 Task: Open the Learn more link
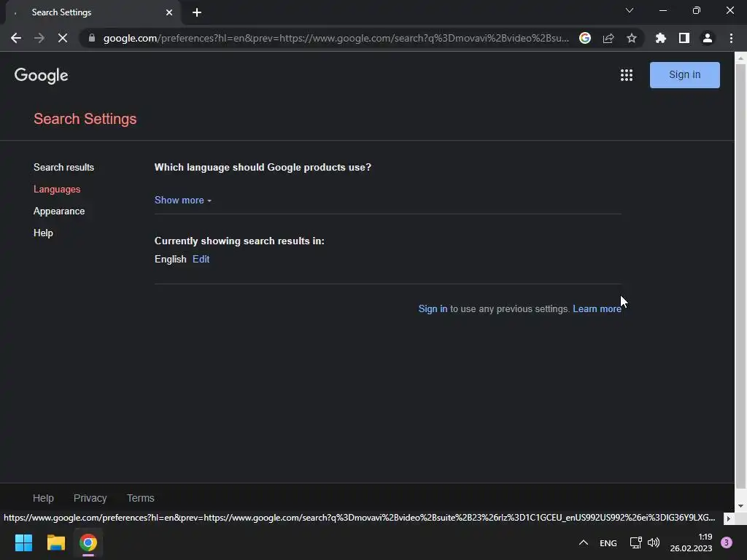pyautogui.click(x=597, y=308)
